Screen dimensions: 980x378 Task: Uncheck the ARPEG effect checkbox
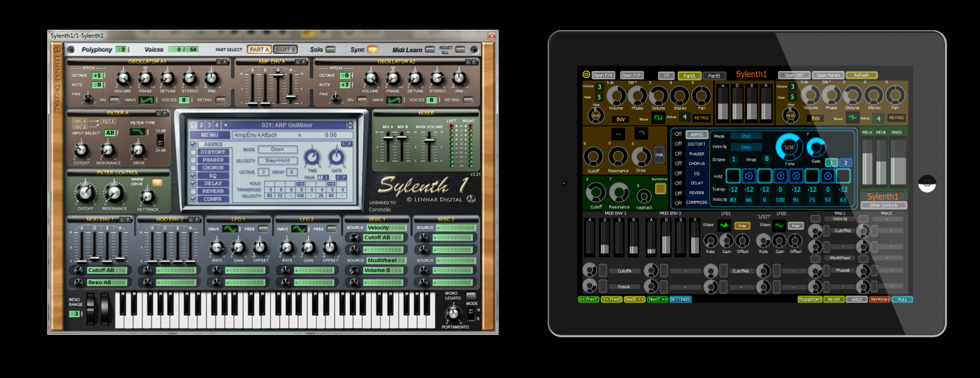(193, 144)
